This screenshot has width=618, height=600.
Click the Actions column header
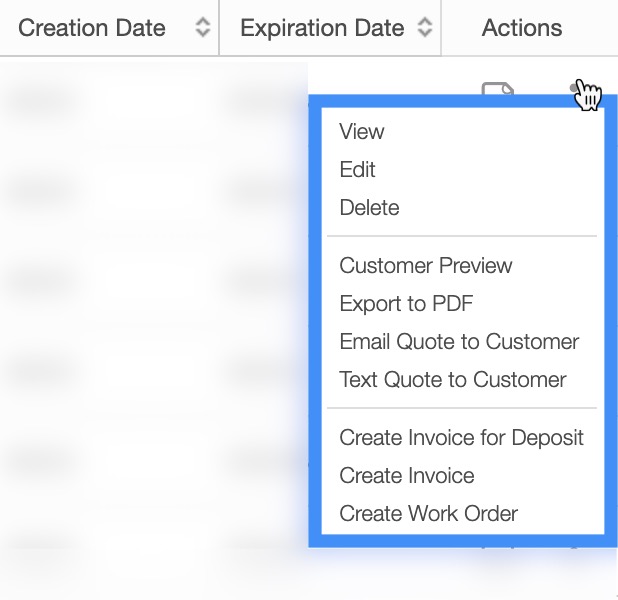(522, 28)
